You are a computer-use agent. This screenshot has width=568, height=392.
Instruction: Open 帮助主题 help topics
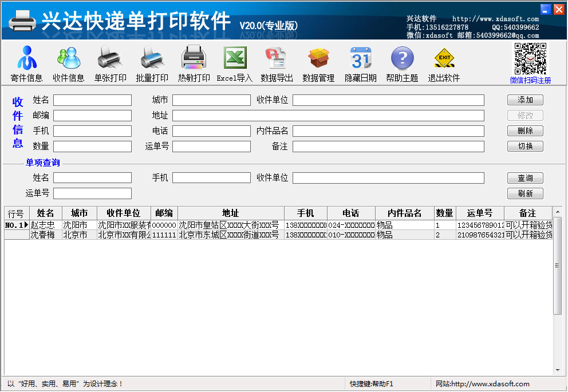click(402, 63)
